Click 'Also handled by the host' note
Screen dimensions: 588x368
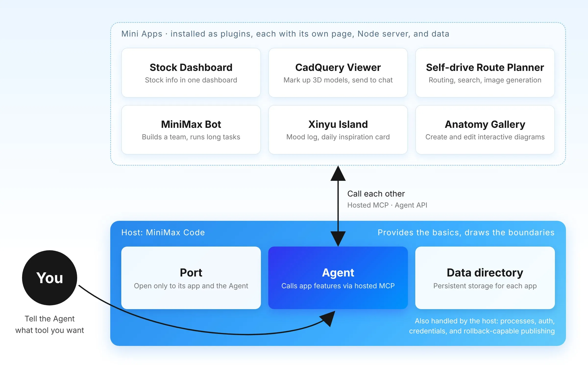pos(482,326)
